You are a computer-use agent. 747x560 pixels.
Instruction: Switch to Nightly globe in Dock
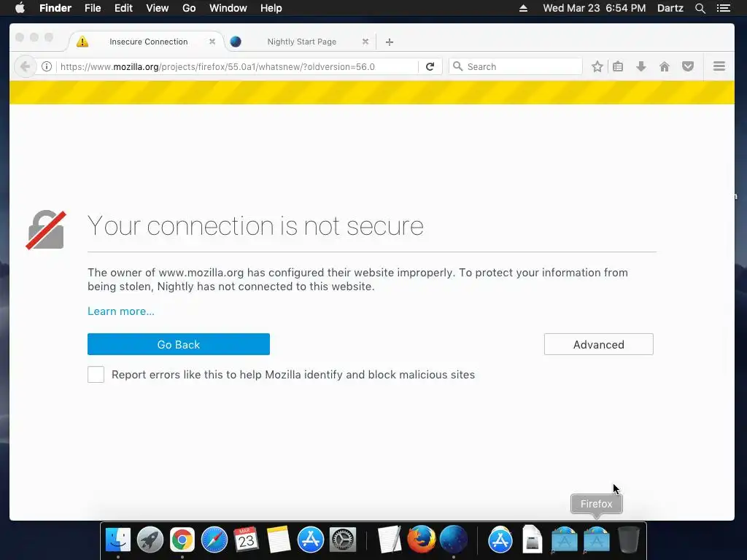[x=454, y=540]
